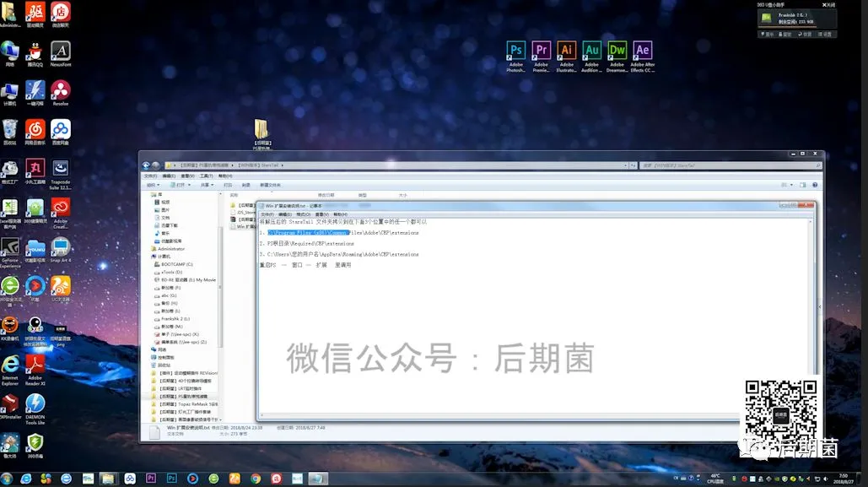Open the Tencent QQ penguin desktop icon
This screenshot has width=868, height=487.
pos(35,54)
